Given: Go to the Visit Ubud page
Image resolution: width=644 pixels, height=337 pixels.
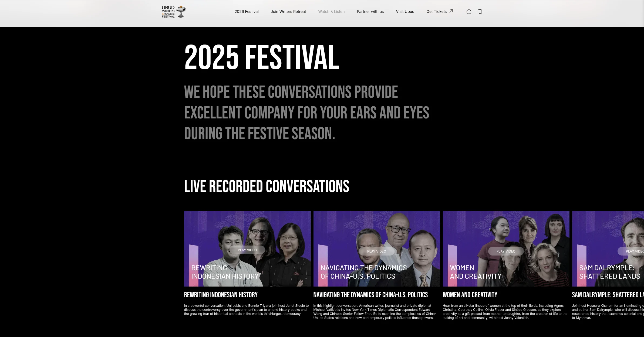Looking at the screenshot, I should coord(405,12).
